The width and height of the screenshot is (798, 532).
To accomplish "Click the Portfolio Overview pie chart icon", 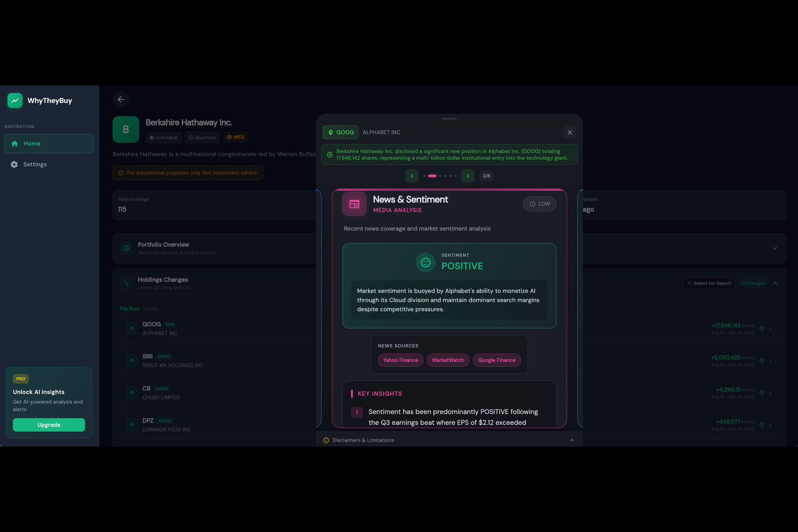I will [126, 248].
